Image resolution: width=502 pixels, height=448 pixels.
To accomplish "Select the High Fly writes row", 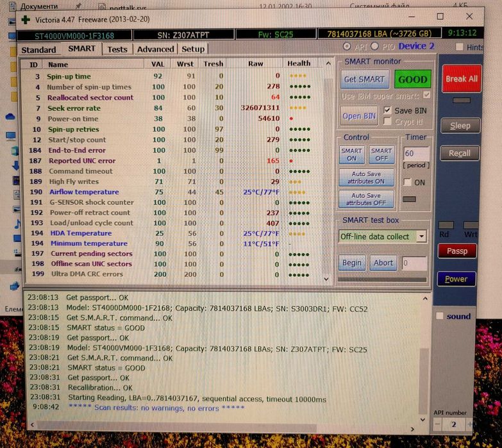I will pos(172,181).
